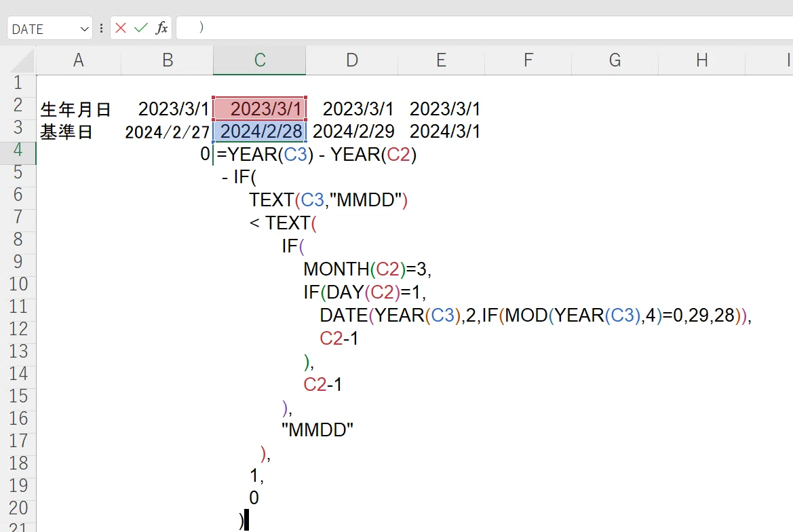Cancel the formula entry with the X icon

(x=120, y=28)
